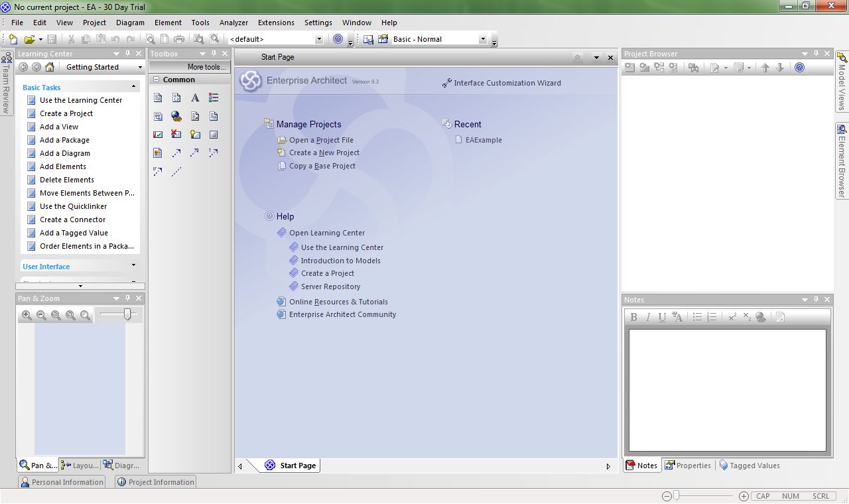Open the recent EAExample project
849x504 pixels.
pyautogui.click(x=484, y=140)
